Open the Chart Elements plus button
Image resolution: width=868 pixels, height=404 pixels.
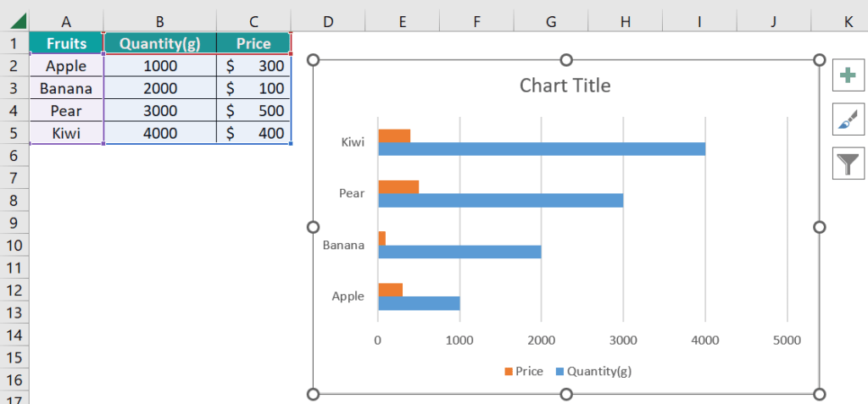pos(848,75)
